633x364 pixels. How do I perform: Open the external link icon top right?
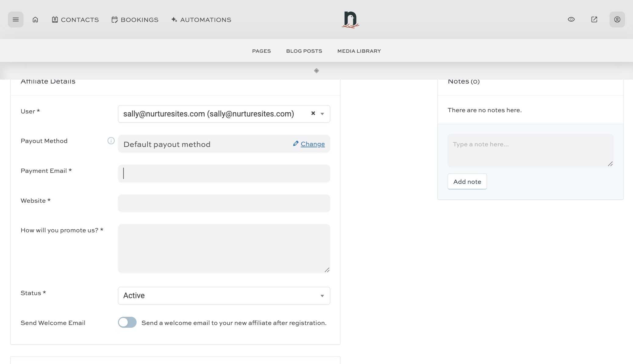(x=594, y=19)
